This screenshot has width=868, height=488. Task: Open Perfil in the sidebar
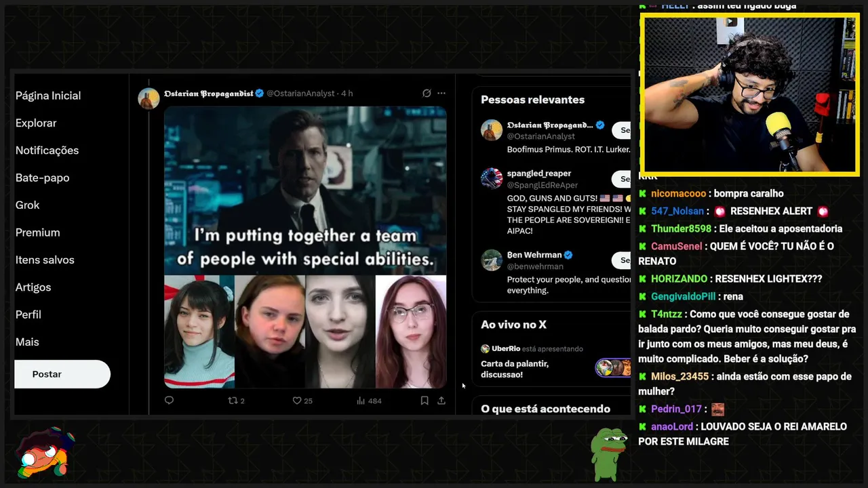(28, 314)
